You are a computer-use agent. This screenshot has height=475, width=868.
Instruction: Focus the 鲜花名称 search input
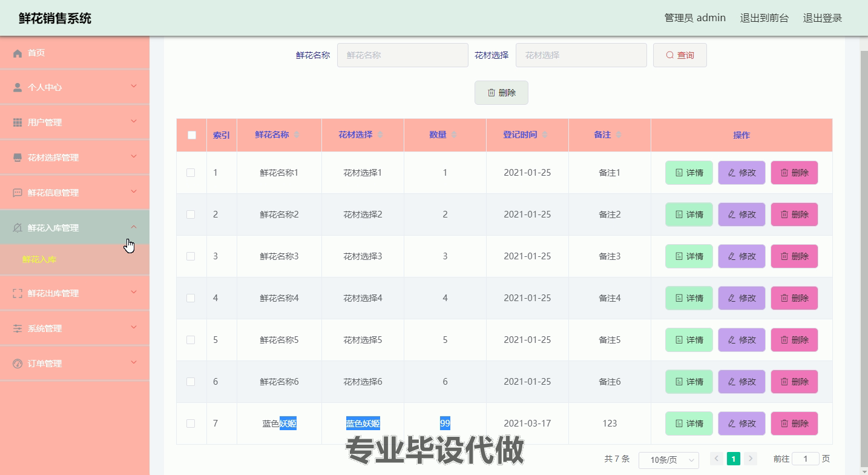[x=403, y=55]
